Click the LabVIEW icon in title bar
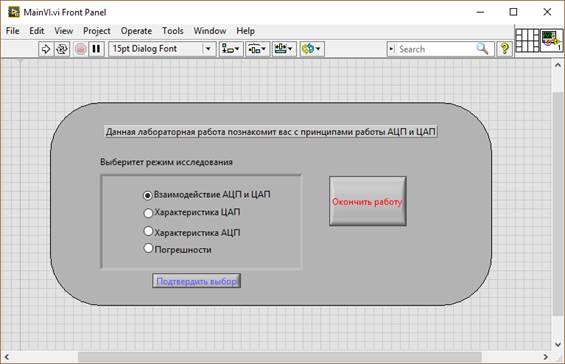 (14, 12)
